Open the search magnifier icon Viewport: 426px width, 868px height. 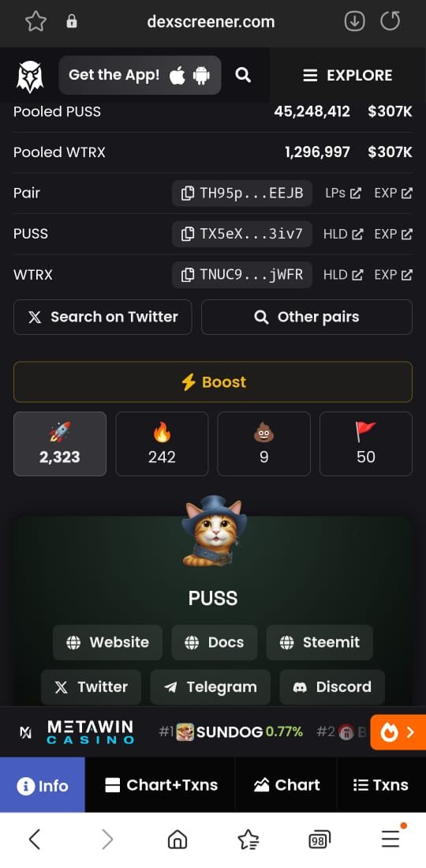(x=243, y=75)
